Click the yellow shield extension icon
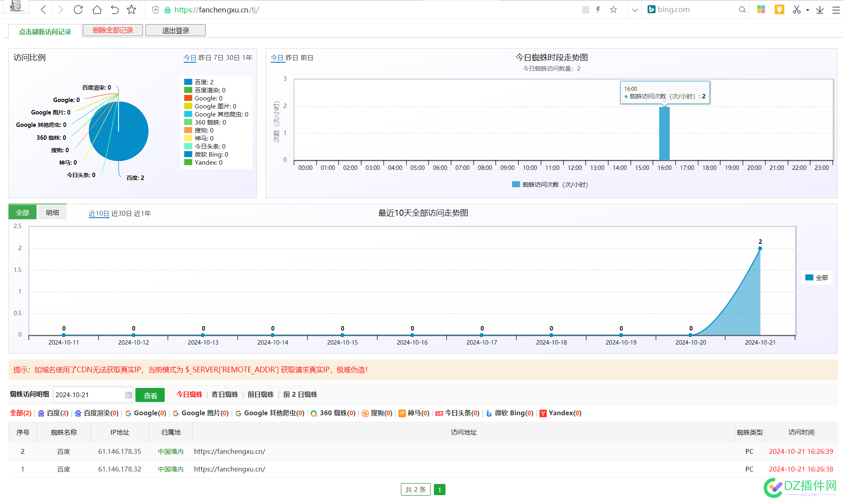 [x=779, y=9]
